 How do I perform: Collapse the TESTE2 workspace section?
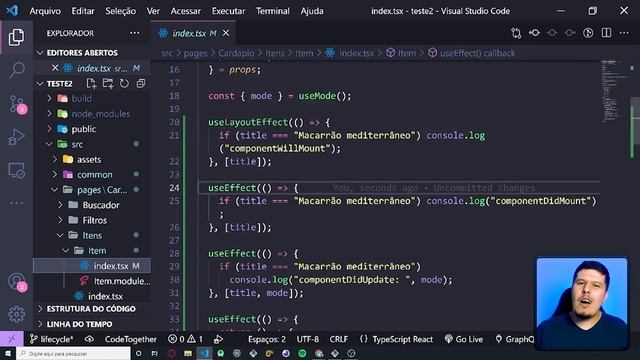(59, 84)
